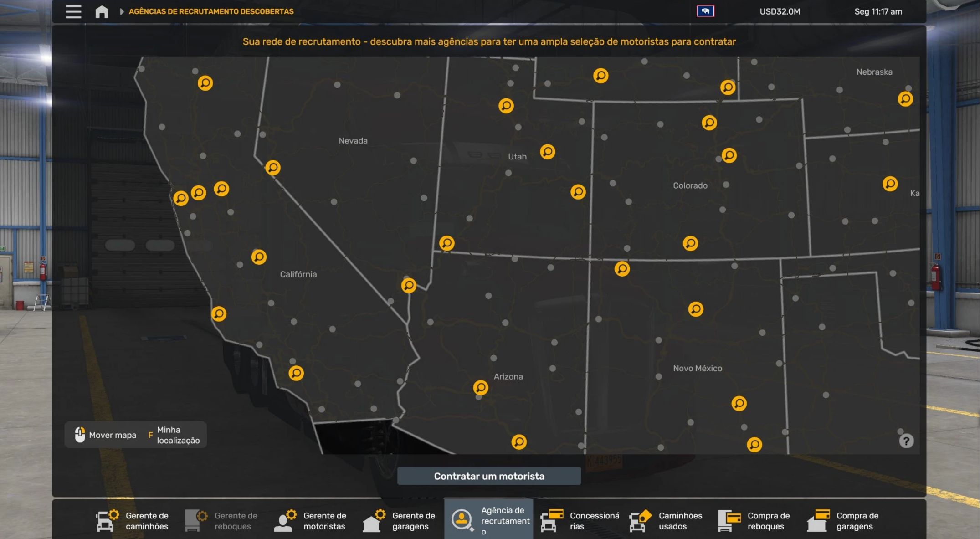The height and width of the screenshot is (539, 980).
Task: Click the Wyoming flag icon
Action: (705, 11)
